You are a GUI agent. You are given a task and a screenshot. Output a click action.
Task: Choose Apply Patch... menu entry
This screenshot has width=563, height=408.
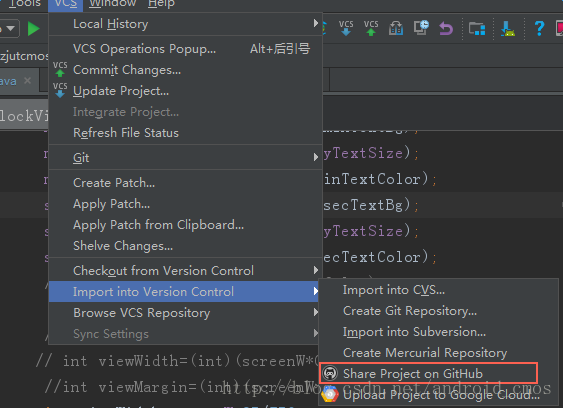pos(186,204)
